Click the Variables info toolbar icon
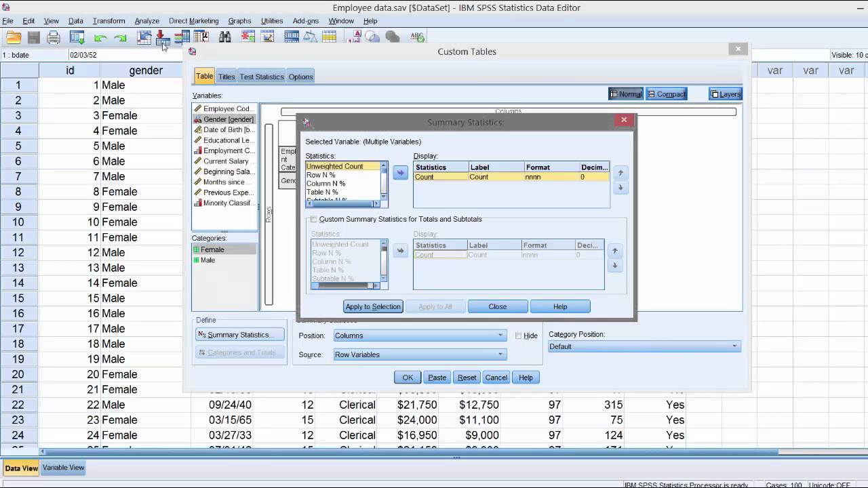The image size is (868, 488). (x=182, y=37)
